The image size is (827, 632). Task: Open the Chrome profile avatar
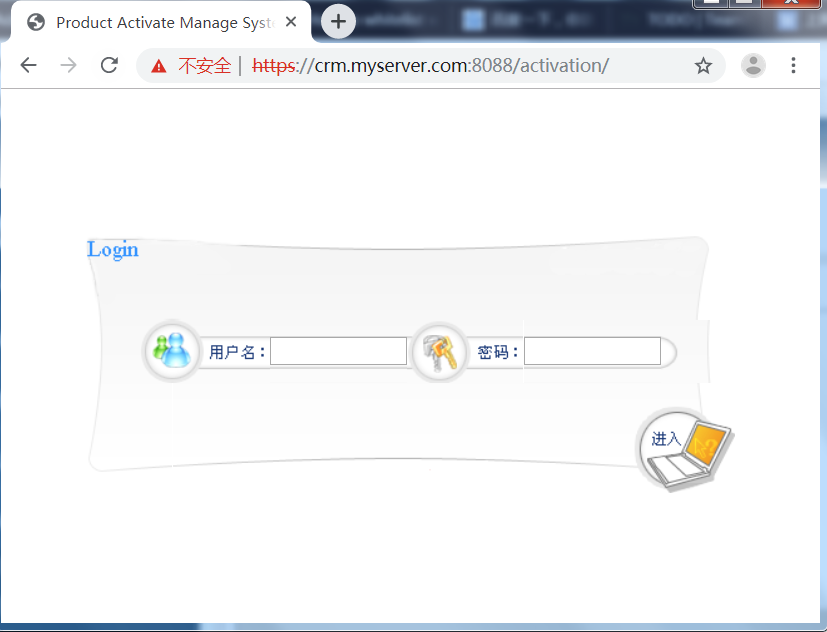click(x=753, y=65)
